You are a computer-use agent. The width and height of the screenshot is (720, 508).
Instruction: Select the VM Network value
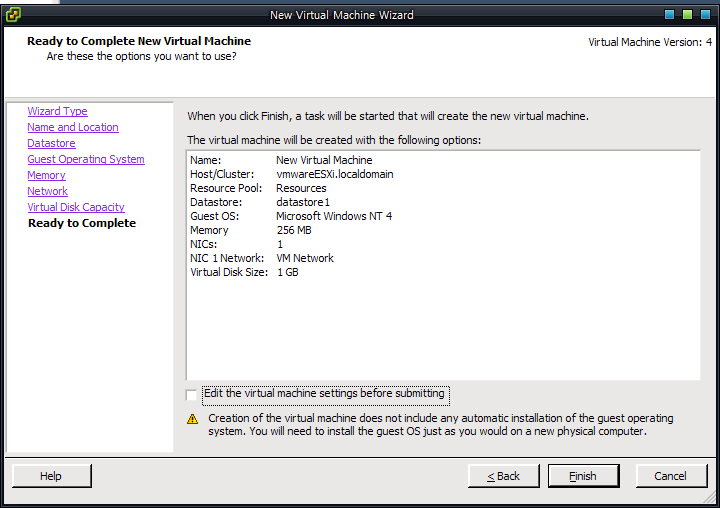pos(305,258)
